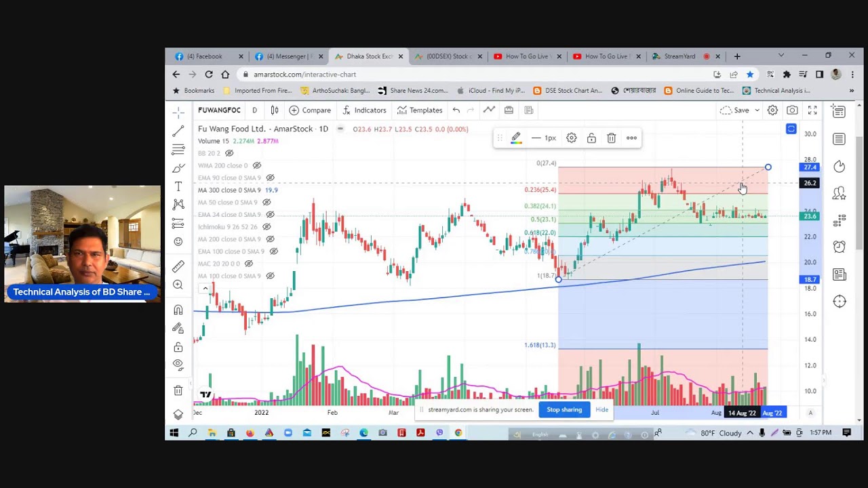Open Chrome tab search chevron
Image resolution: width=868 pixels, height=488 pixels.
(x=781, y=56)
